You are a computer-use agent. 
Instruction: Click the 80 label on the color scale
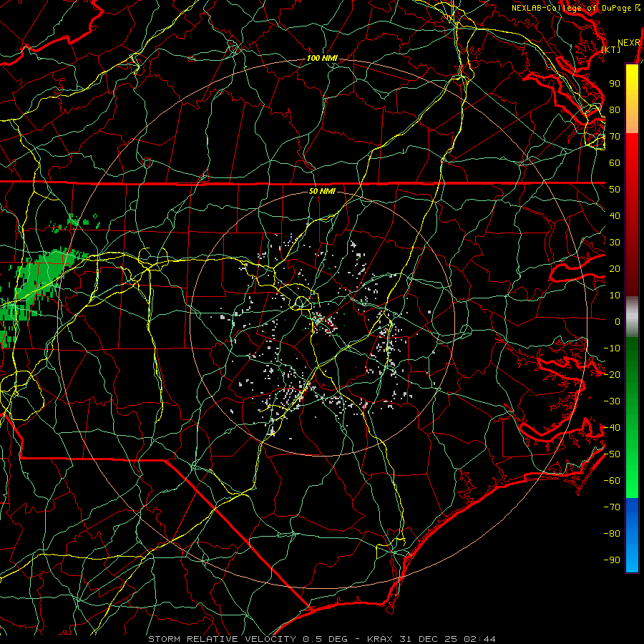[x=615, y=109]
